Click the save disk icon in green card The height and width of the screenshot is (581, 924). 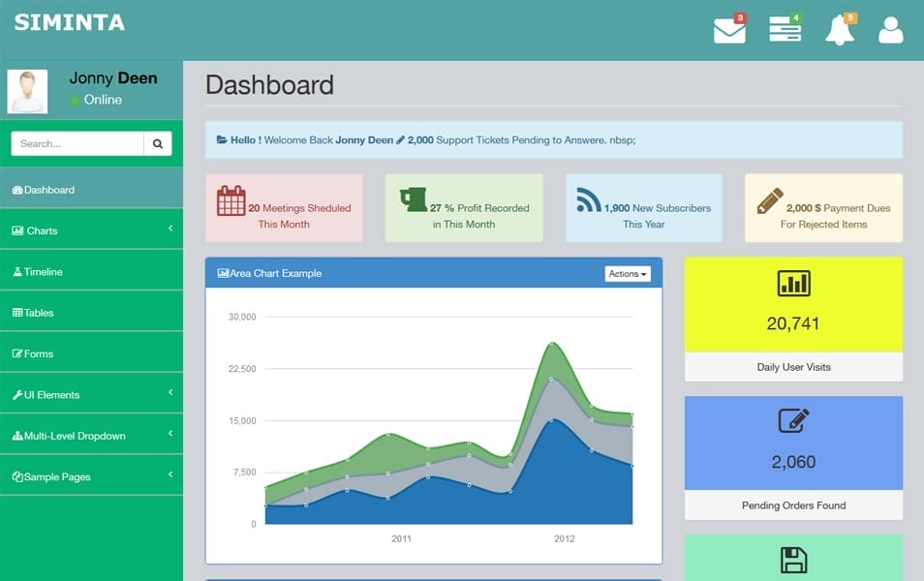point(792,560)
